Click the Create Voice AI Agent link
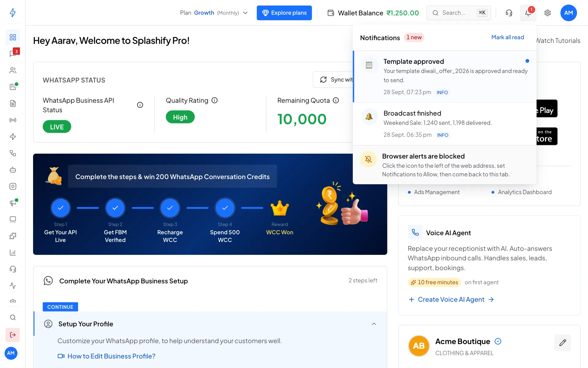This screenshot has height=368, width=588. (x=451, y=299)
